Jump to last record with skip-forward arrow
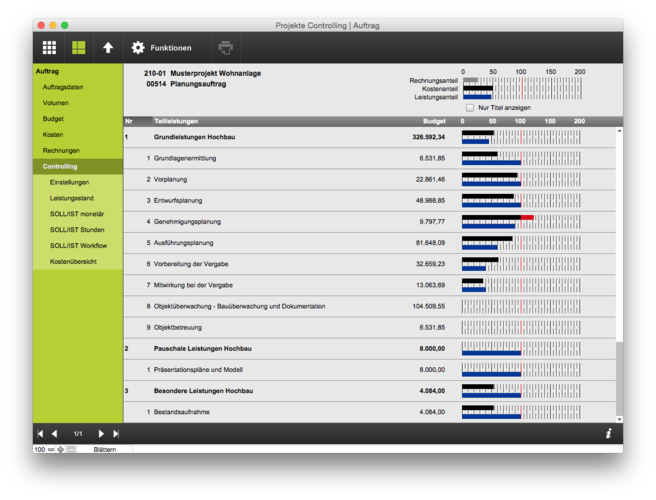656x500 pixels. [116, 434]
